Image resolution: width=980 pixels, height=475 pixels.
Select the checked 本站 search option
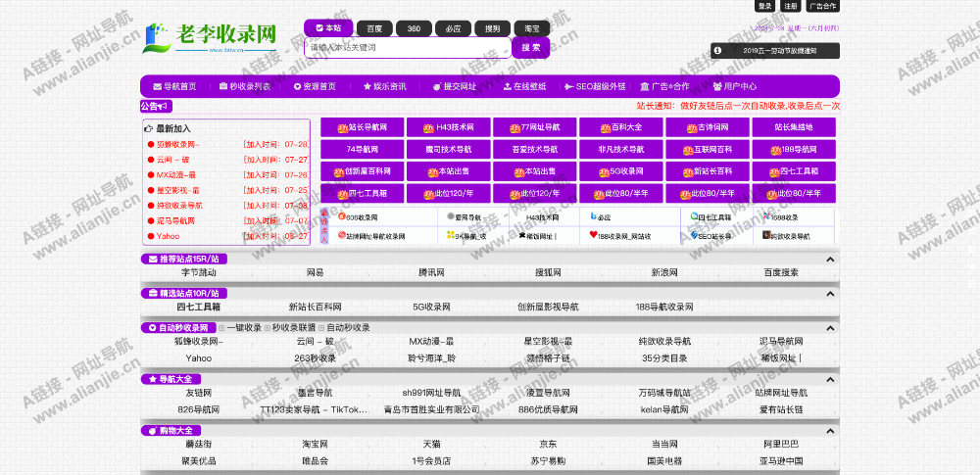click(327, 27)
